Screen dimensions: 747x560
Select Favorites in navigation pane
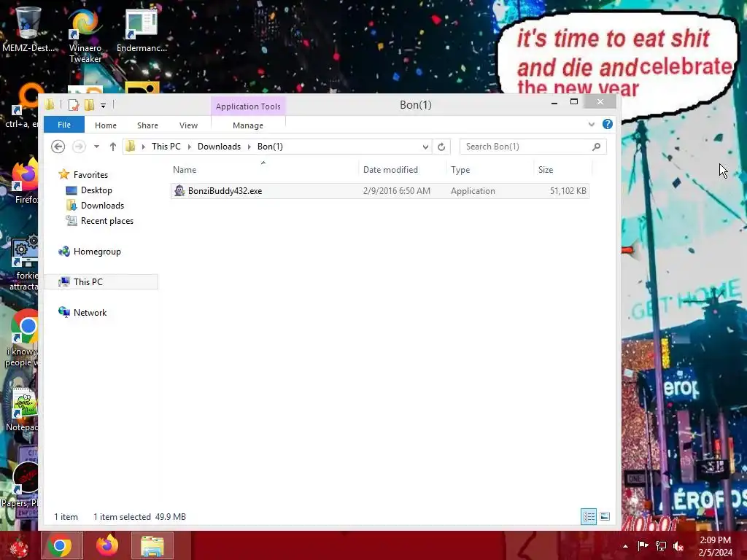pyautogui.click(x=90, y=175)
